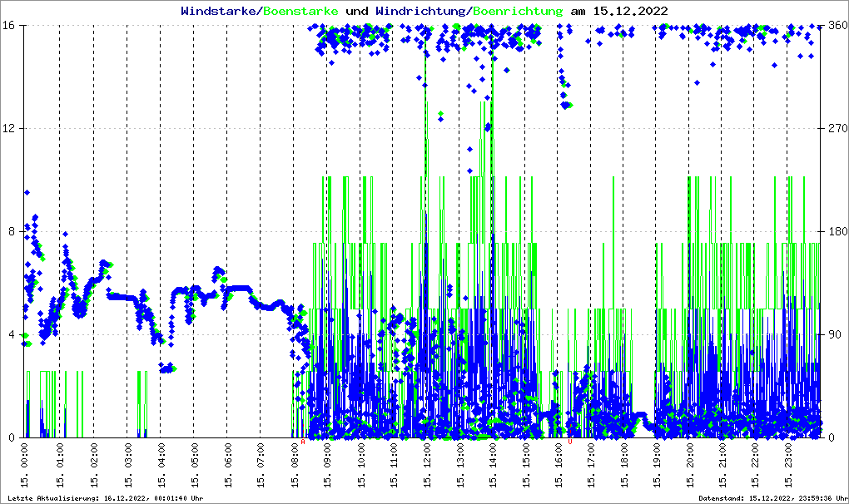Screen dimensions: 849x504
Task: Click the left axis label '12'
Action: coord(7,129)
